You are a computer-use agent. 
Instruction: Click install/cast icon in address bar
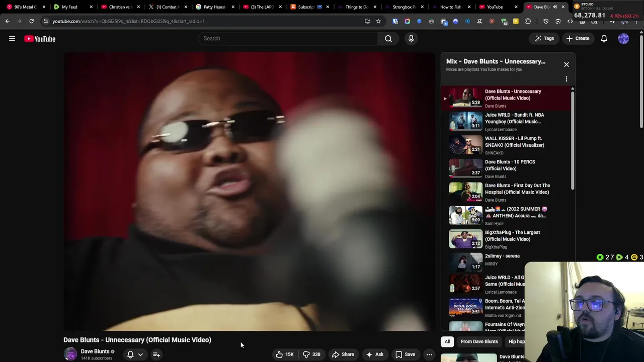point(367,21)
